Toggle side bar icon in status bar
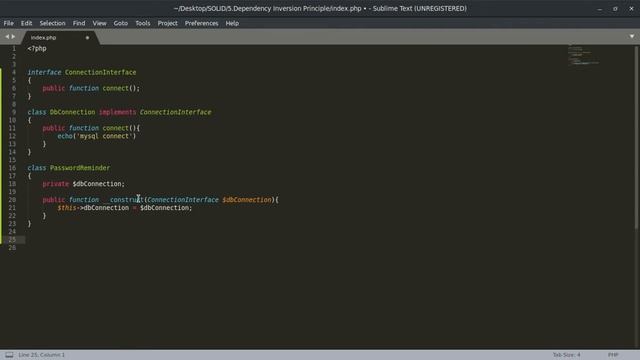This screenshot has width=640, height=360. (9, 355)
